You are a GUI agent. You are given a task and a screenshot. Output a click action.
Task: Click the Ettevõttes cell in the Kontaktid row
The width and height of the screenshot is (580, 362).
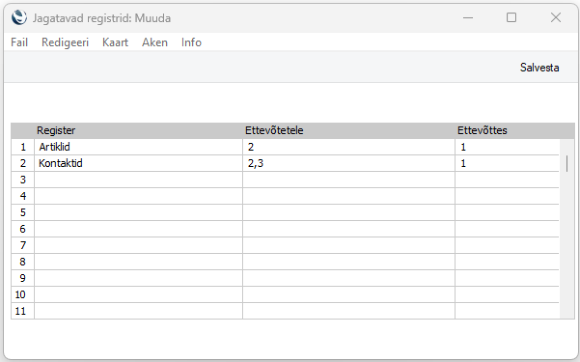click(x=507, y=163)
